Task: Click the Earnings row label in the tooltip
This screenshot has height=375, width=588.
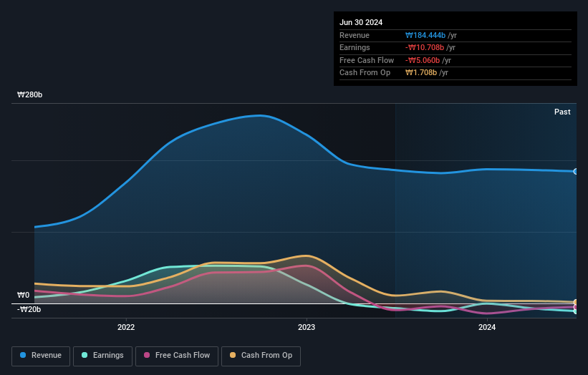Action: [355, 47]
